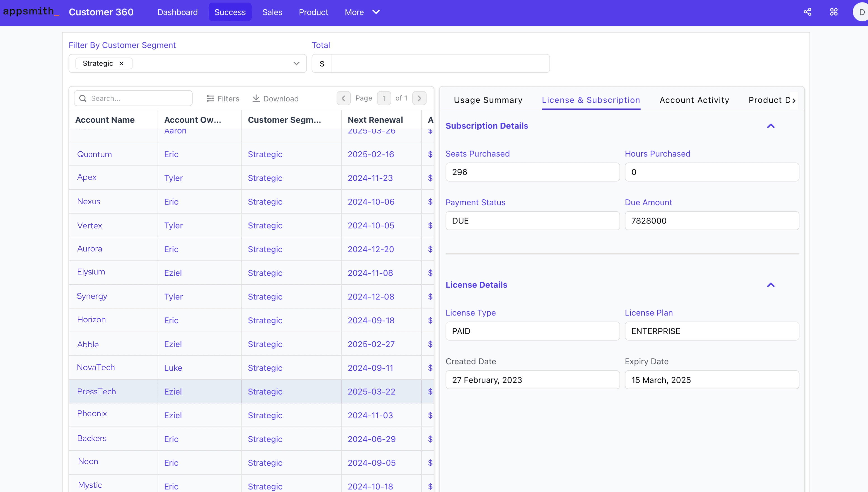The height and width of the screenshot is (492, 868).
Task: Open the Sales page
Action: pyautogui.click(x=272, y=12)
